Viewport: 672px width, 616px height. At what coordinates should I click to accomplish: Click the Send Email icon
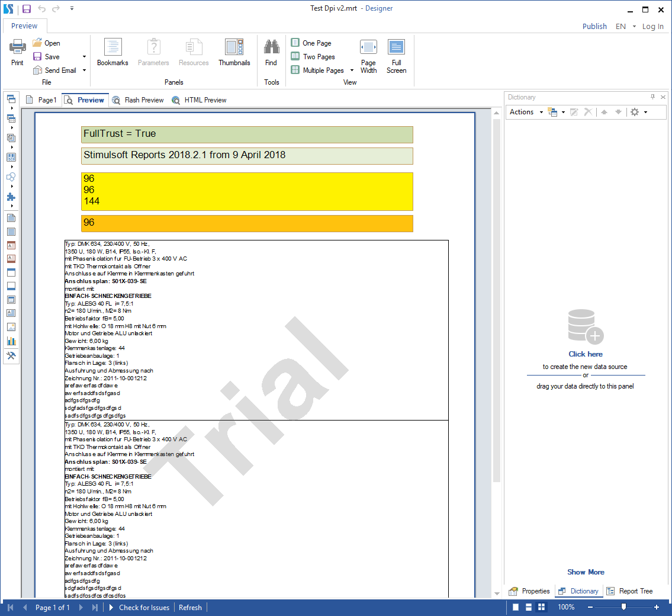tap(37, 70)
